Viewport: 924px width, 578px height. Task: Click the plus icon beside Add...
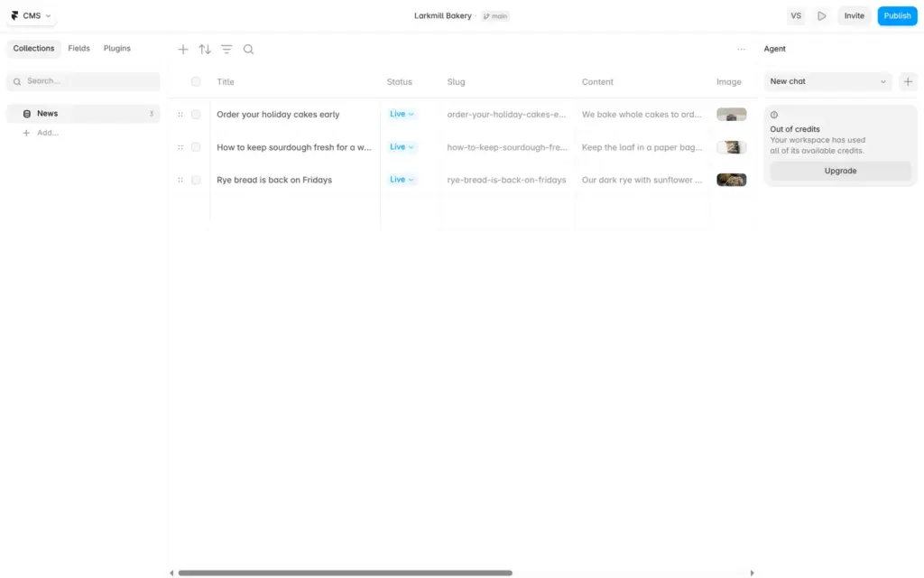tap(26, 134)
